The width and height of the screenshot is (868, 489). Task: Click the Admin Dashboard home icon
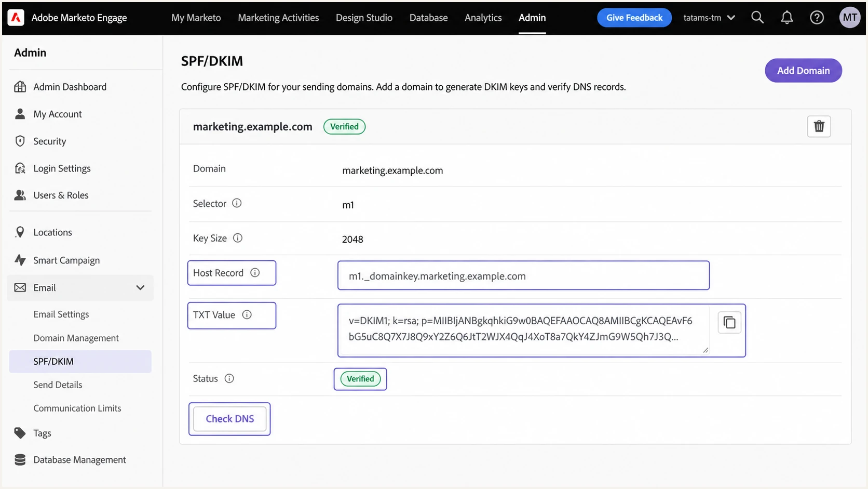(20, 87)
